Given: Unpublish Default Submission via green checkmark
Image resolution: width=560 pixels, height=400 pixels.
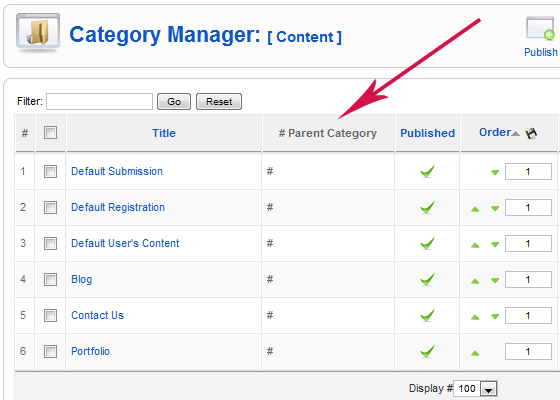Looking at the screenshot, I should point(427,171).
